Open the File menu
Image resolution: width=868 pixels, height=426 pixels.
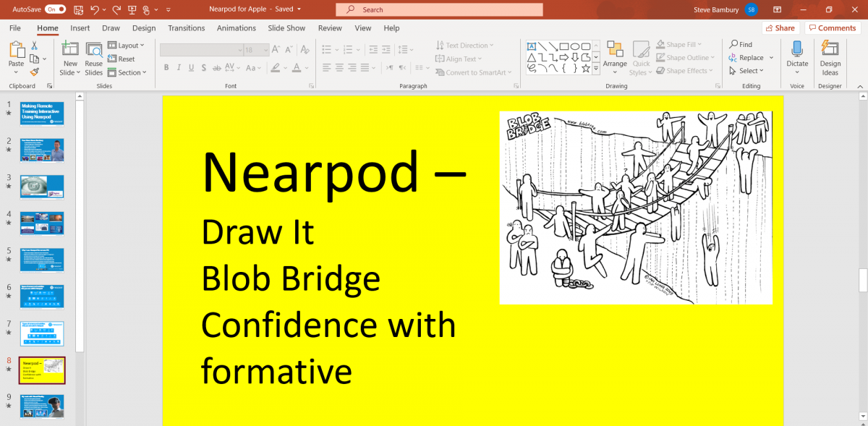[x=14, y=28]
